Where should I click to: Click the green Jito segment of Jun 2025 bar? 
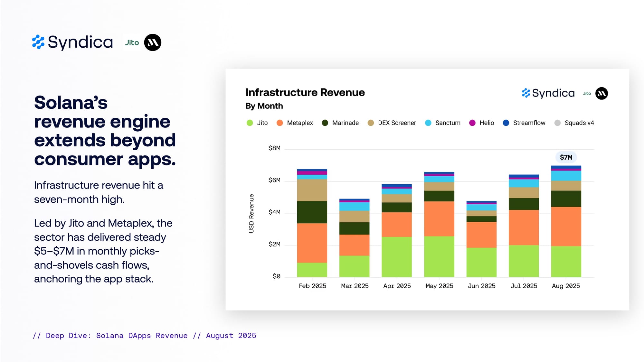click(x=481, y=262)
